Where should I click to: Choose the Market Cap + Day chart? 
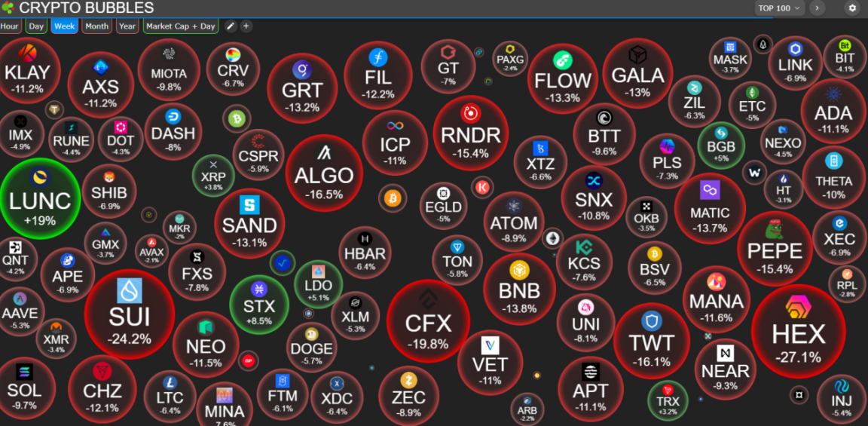pyautogui.click(x=181, y=26)
